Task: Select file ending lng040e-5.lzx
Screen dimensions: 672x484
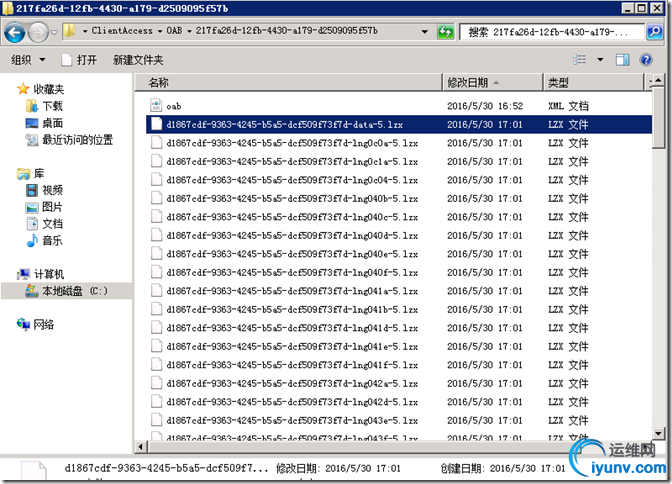Action: [x=292, y=254]
